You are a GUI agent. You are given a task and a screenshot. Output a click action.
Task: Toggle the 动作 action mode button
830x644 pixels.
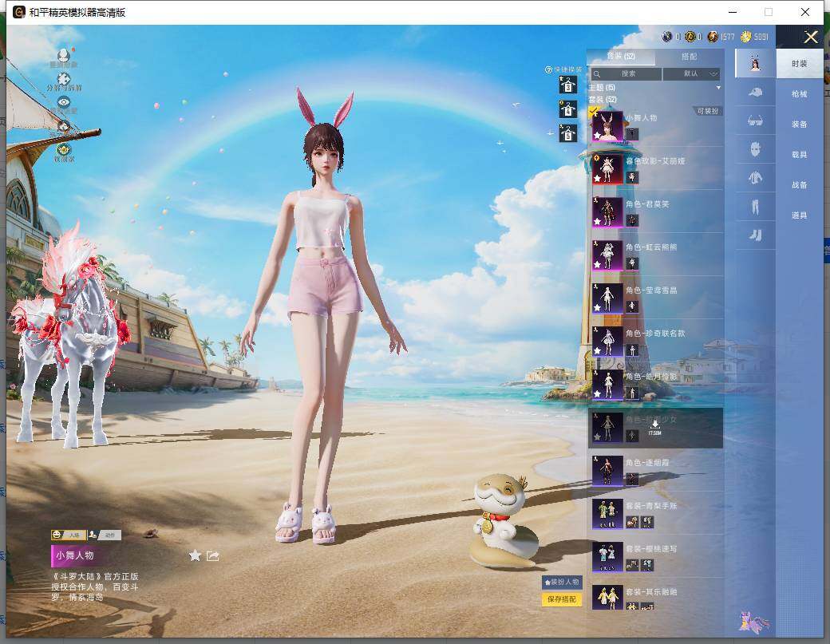105,535
